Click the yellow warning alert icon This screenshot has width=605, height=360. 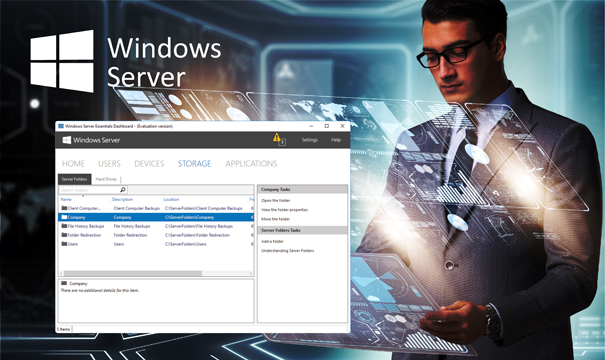(277, 137)
